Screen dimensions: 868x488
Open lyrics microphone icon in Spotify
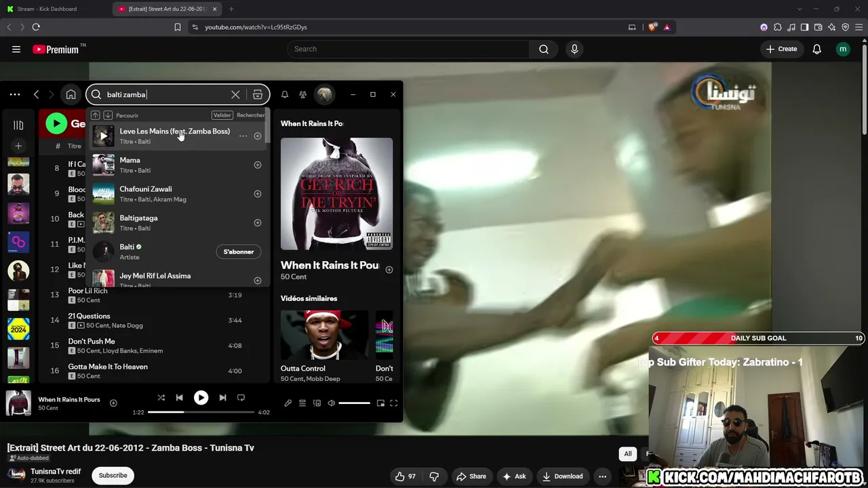(x=288, y=403)
